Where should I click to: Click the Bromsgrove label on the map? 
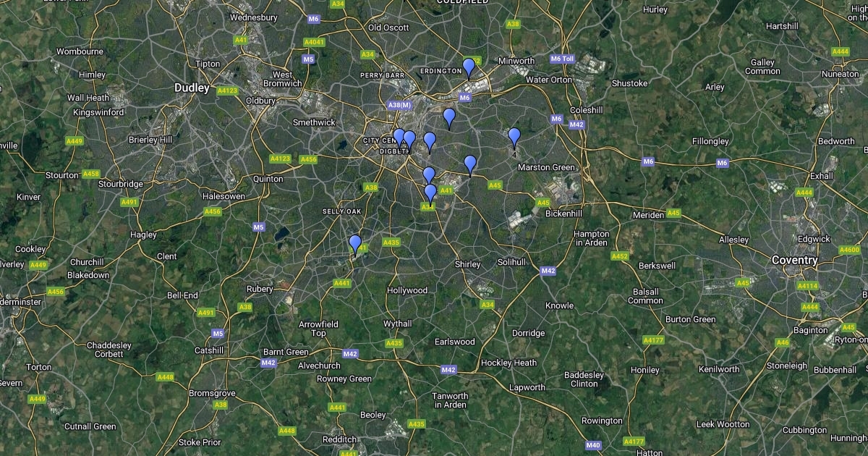[213, 393]
